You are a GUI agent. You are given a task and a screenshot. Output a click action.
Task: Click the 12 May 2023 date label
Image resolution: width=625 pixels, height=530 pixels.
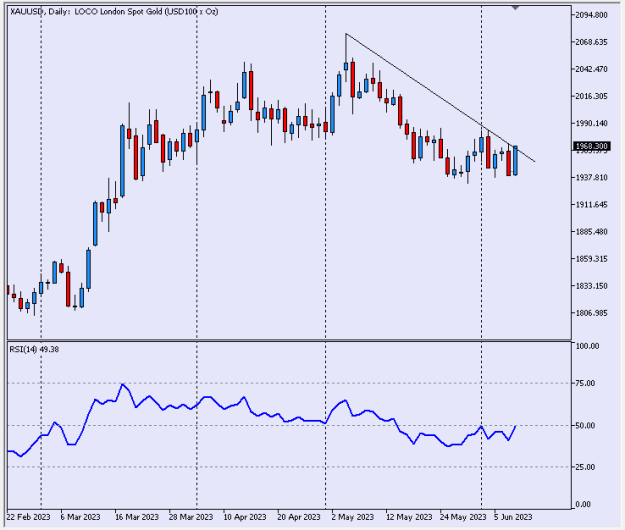409,517
